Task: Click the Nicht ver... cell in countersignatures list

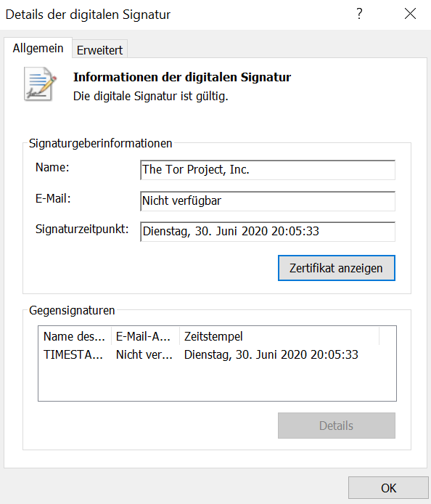Action: click(144, 354)
